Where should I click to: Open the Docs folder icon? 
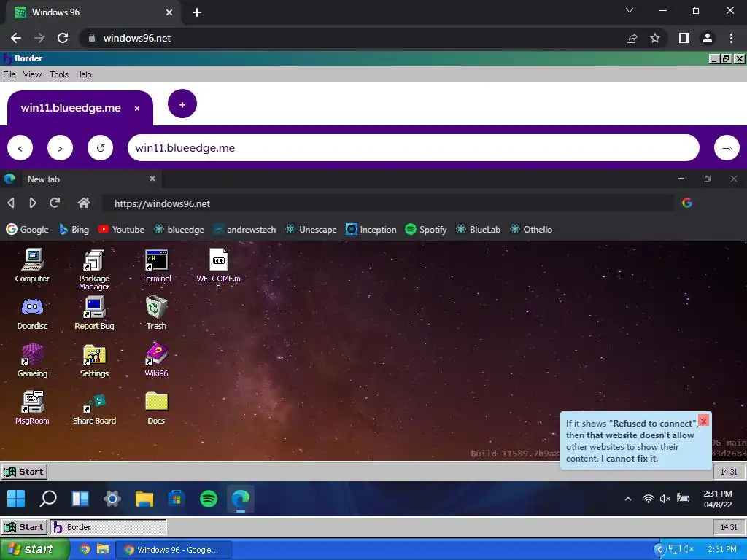156,408
